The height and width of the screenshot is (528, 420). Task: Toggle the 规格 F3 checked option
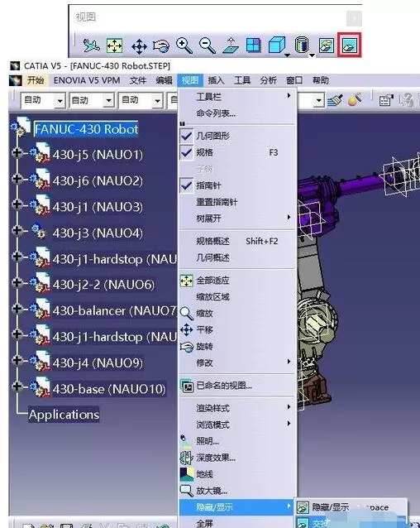(x=237, y=152)
